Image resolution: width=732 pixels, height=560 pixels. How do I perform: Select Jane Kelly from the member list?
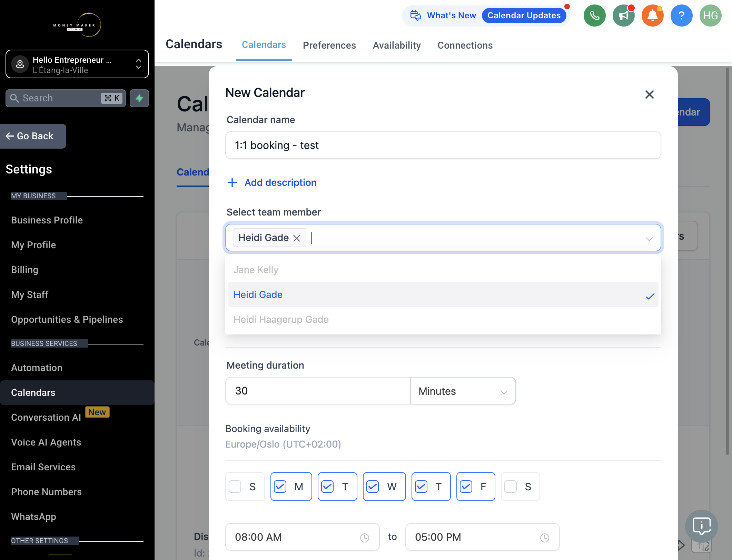point(443,270)
